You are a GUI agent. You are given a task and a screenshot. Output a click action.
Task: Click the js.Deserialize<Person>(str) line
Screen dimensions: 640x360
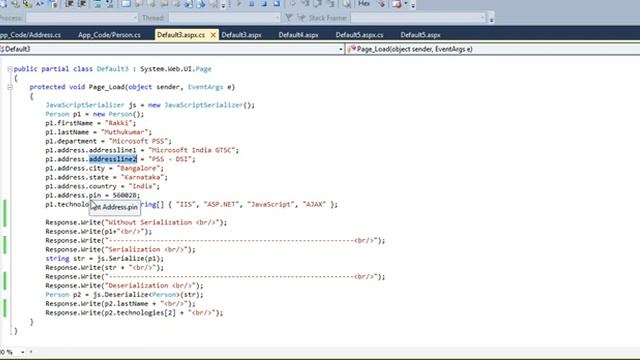pyautogui.click(x=124, y=295)
